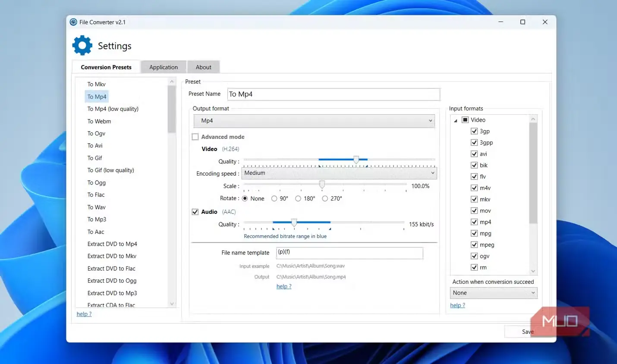Select the To Wav preset
The image size is (617, 364).
97,207
